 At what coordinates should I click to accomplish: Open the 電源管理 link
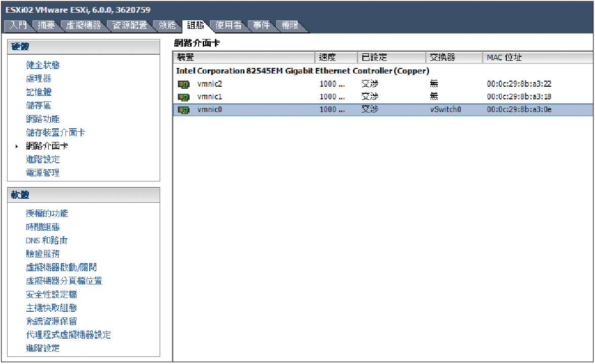(x=43, y=173)
